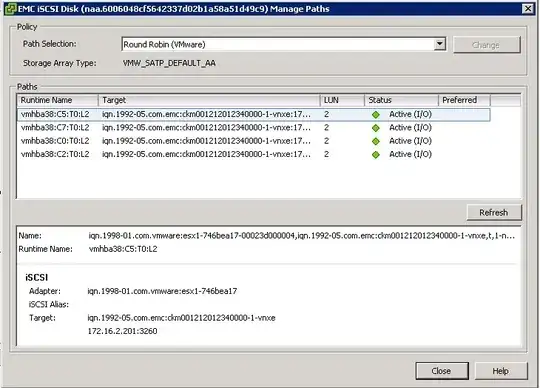The image size is (540, 388).
Task: Select the vmhba38:C7:T0:L2 path row
Action: tap(254, 128)
